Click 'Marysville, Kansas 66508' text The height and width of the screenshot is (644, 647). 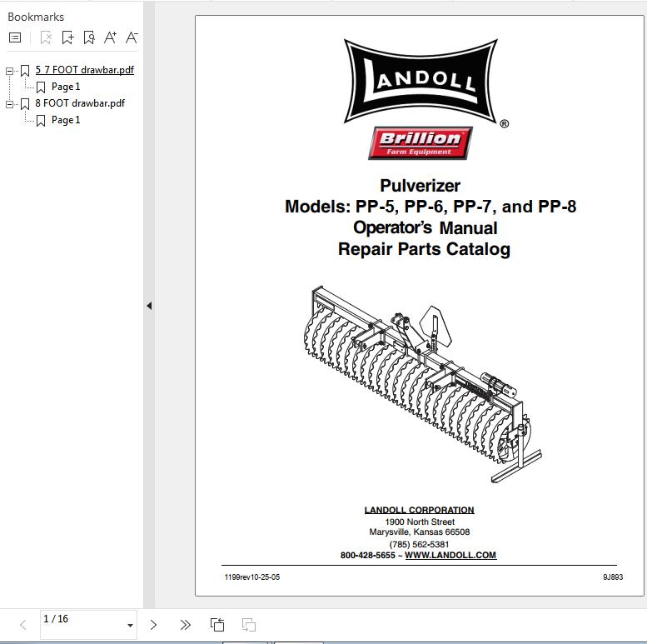pos(420,532)
